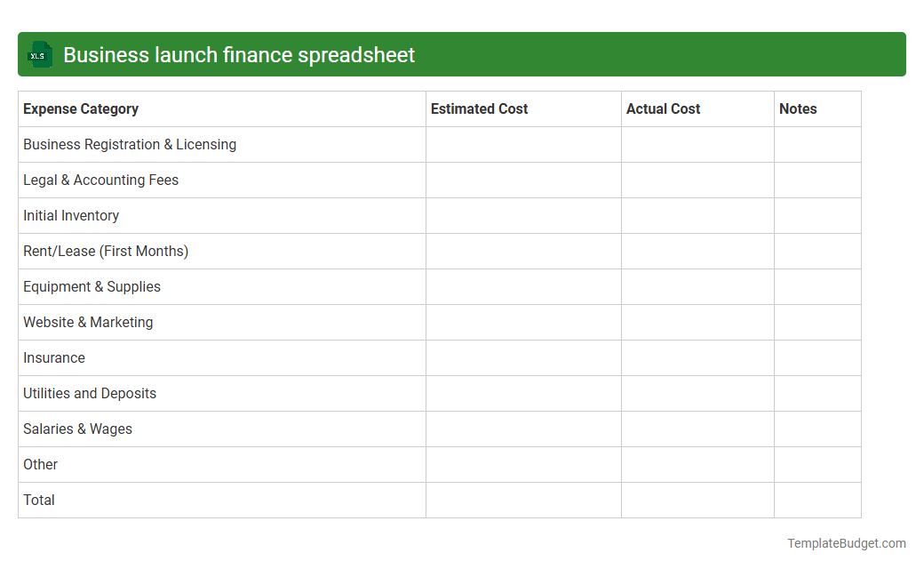
Task: Click the Actual Cost column header
Action: point(663,108)
